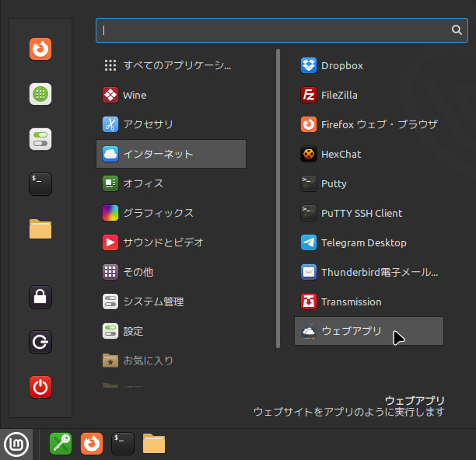Click the search magnifier icon
This screenshot has height=460, width=476.
[x=457, y=30]
